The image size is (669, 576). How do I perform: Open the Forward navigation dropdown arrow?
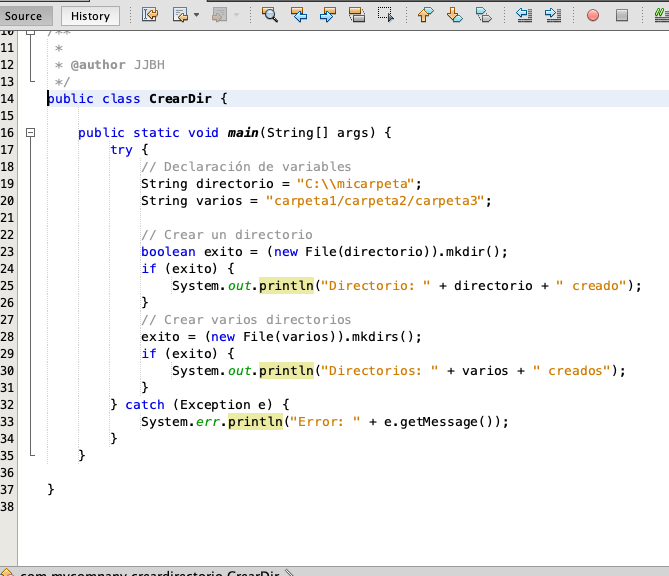pos(236,15)
